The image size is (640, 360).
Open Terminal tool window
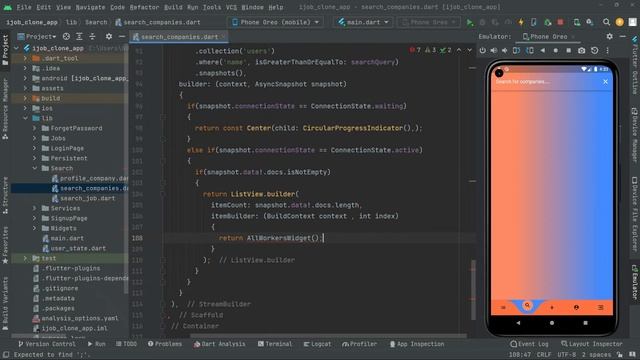(275, 344)
